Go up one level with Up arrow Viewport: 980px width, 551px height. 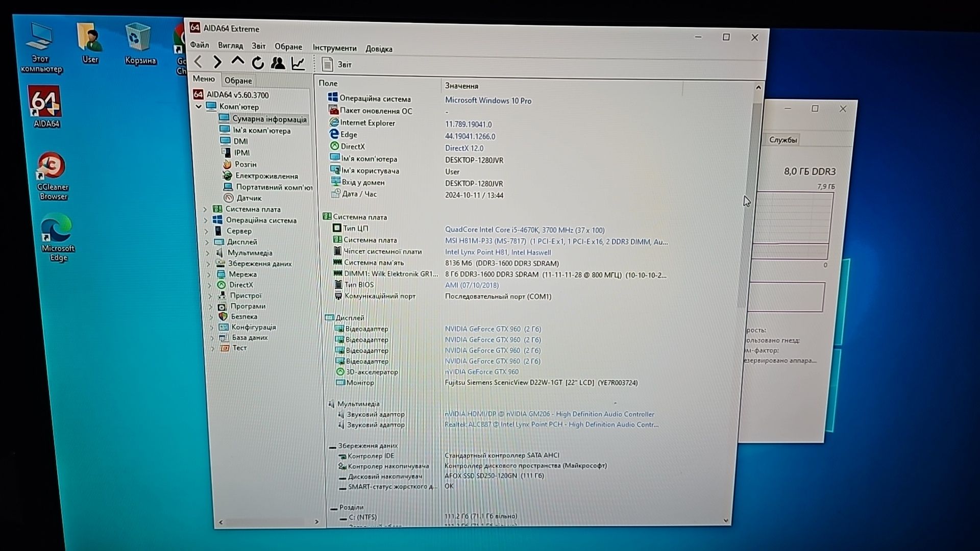(x=237, y=61)
